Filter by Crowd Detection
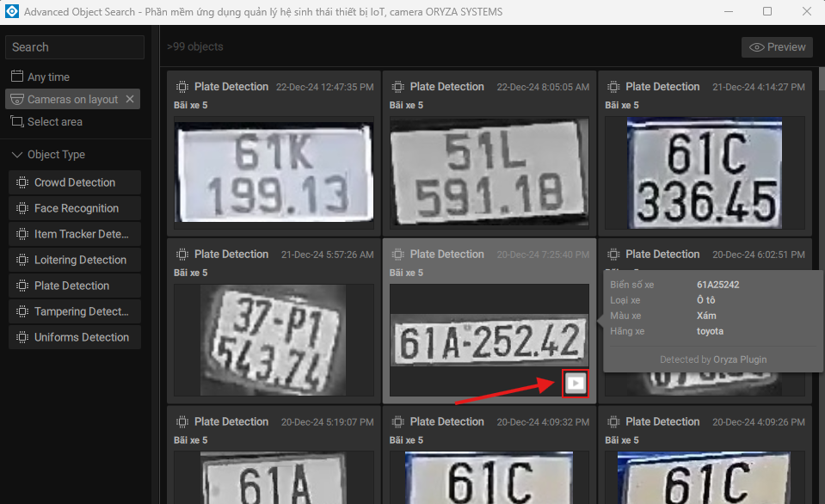Image resolution: width=825 pixels, height=504 pixels. point(75,182)
